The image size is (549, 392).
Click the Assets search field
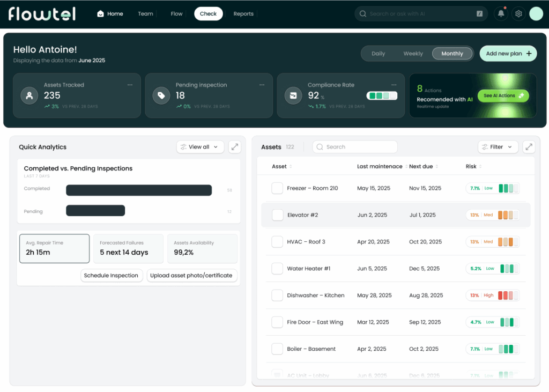pyautogui.click(x=355, y=147)
